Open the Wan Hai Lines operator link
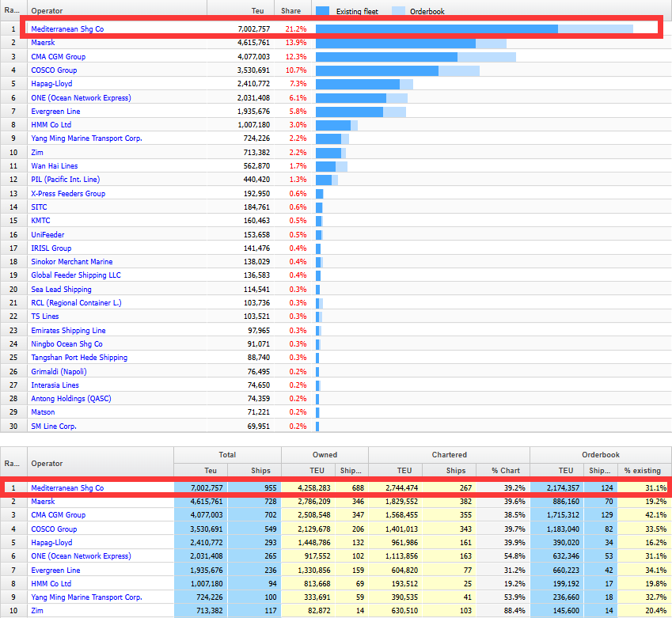The height and width of the screenshot is (618, 672). tap(54, 166)
